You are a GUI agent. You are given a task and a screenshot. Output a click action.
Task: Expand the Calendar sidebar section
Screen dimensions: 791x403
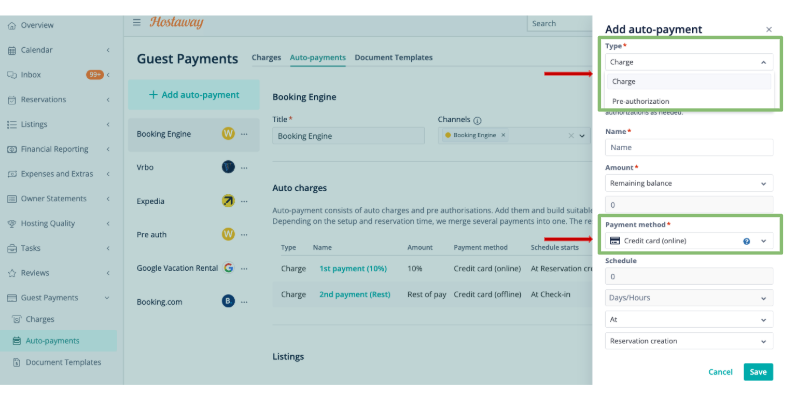[x=108, y=50]
